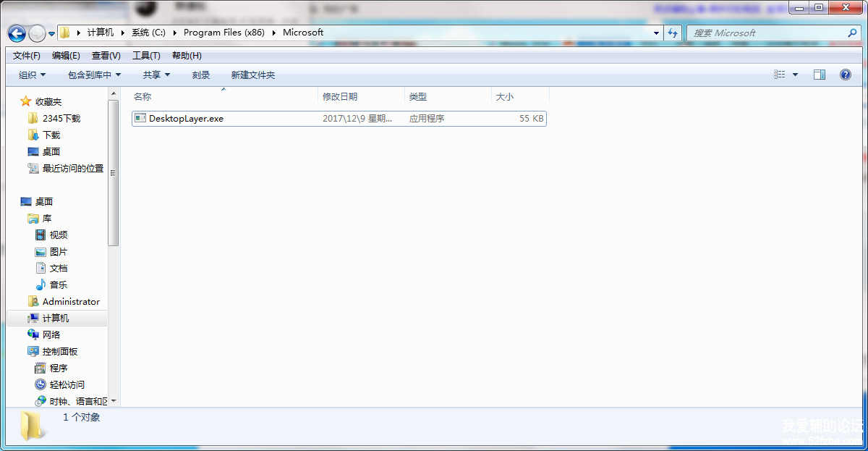Viewport: 868px width, 451px height.
Task: Open the 音乐 library
Action: [59, 284]
